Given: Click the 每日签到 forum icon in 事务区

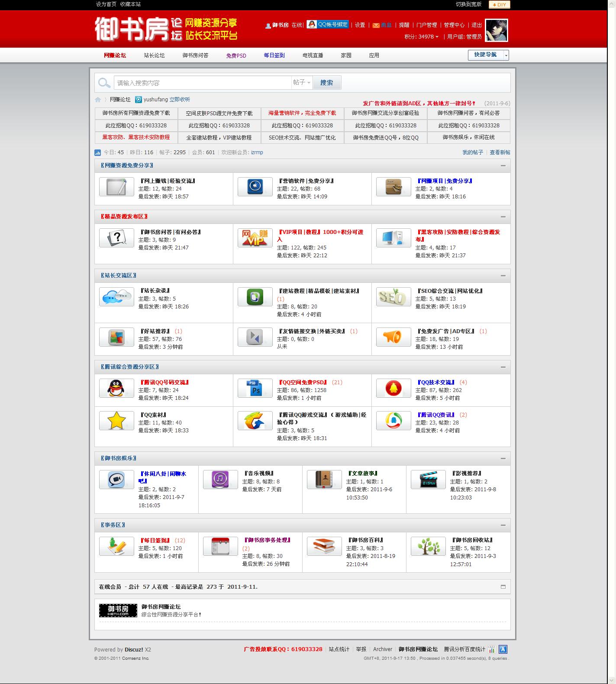Looking at the screenshot, I should (x=116, y=546).
